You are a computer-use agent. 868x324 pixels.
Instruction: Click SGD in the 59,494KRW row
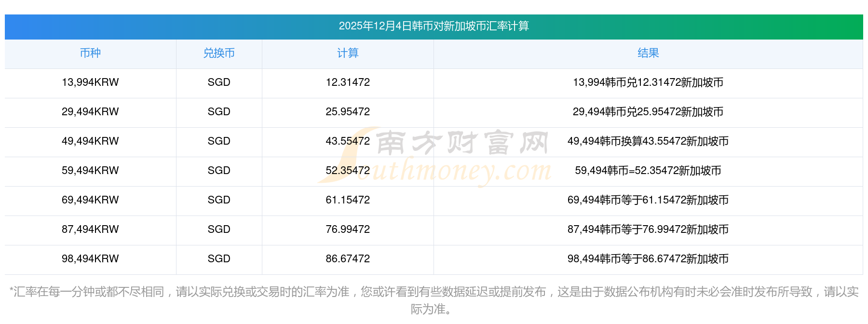(x=219, y=171)
